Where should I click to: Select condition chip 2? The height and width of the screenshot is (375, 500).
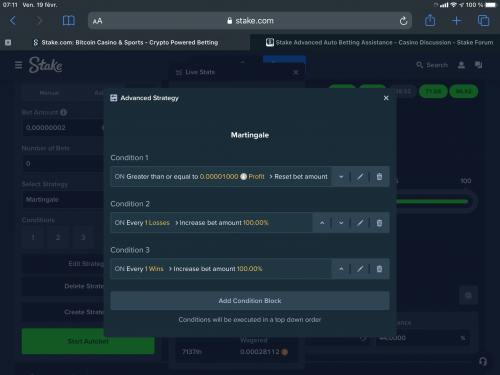pos(58,237)
